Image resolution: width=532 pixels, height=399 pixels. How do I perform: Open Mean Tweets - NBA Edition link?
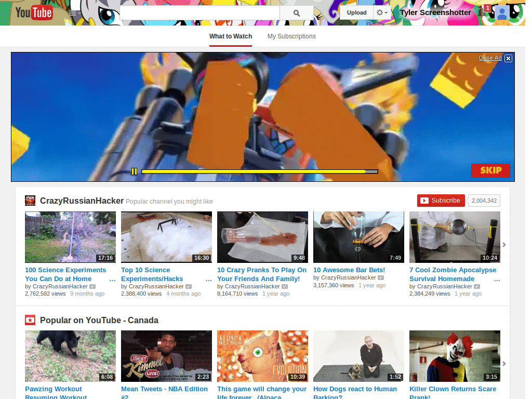(164, 393)
